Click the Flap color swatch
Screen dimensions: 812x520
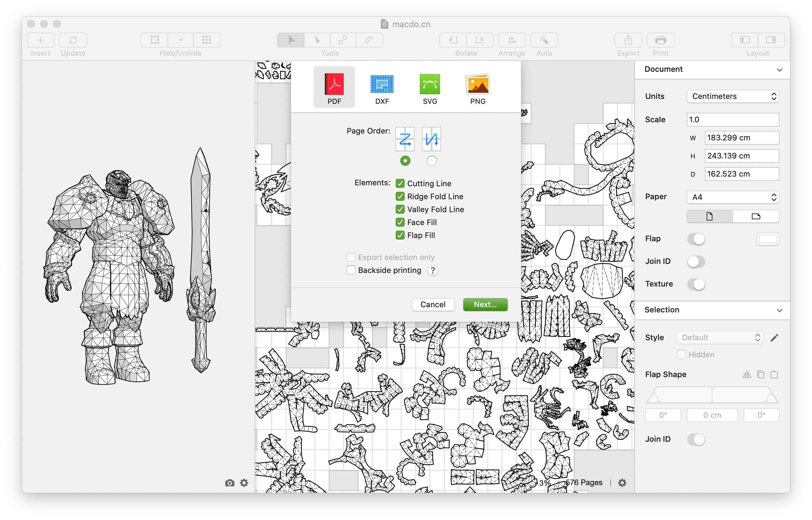[767, 239]
